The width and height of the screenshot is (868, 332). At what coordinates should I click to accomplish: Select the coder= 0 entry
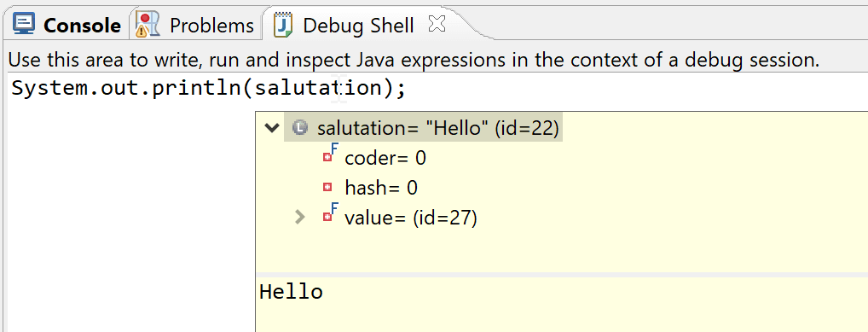point(385,159)
